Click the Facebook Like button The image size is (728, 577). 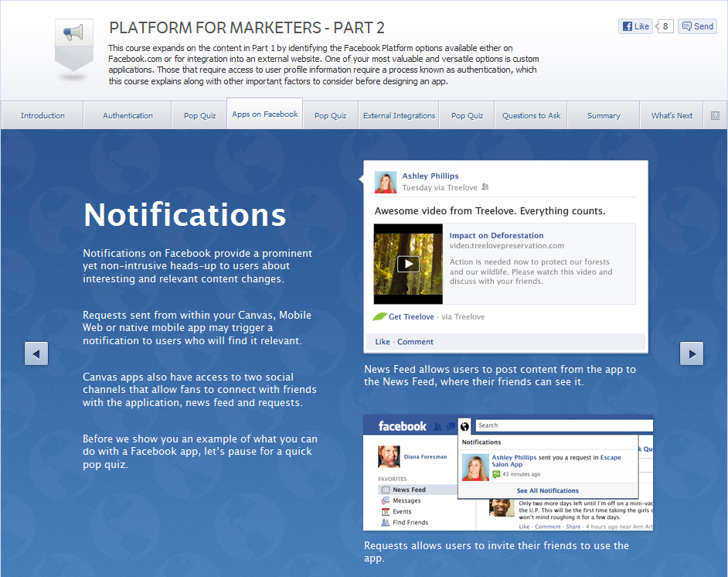pos(635,26)
